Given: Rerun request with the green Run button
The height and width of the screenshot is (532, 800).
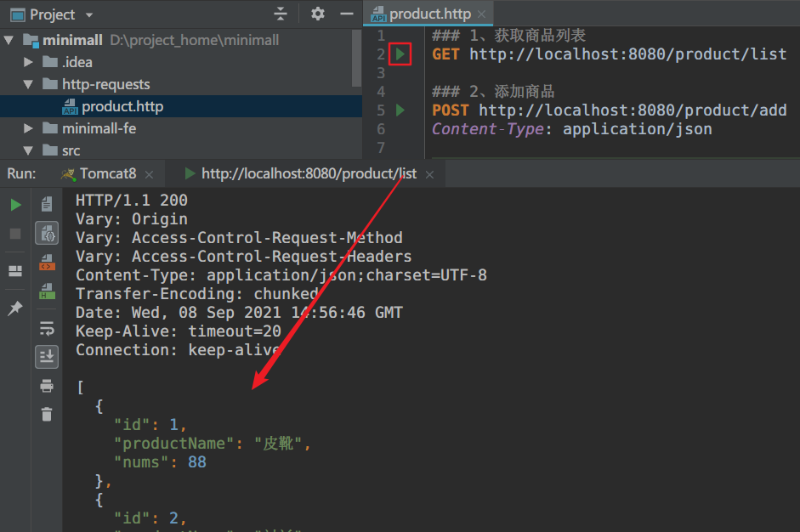Looking at the screenshot, I should 16,205.
